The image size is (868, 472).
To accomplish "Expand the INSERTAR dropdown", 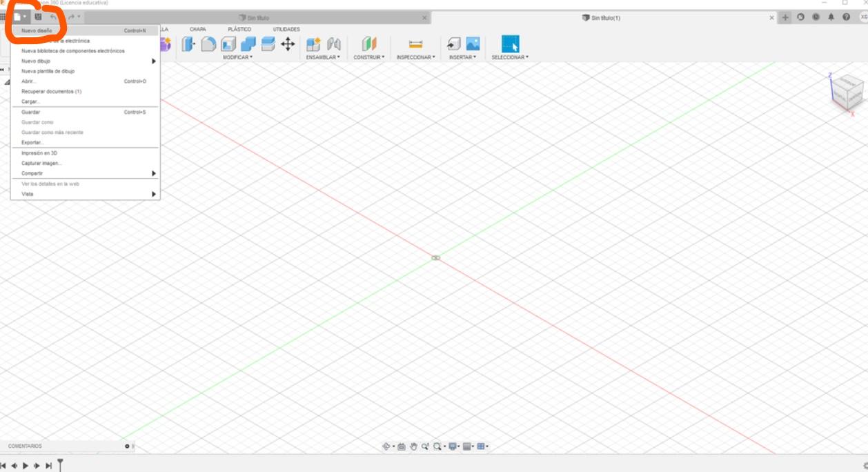I will tap(462, 57).
